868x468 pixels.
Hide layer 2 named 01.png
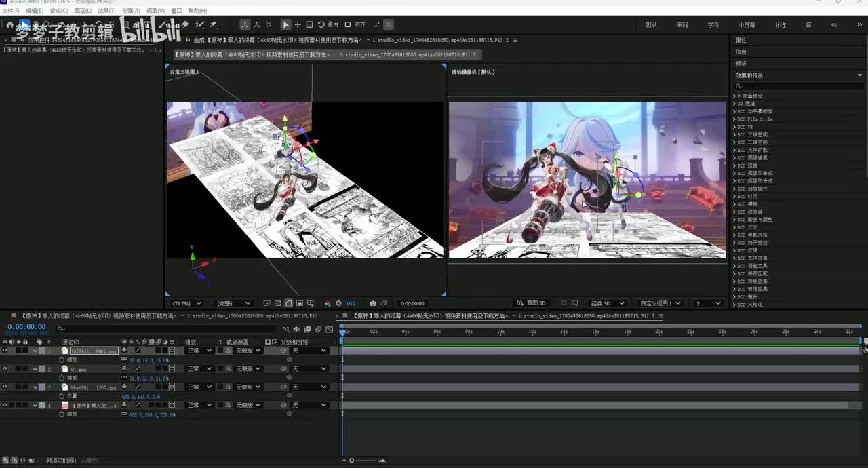[5, 369]
